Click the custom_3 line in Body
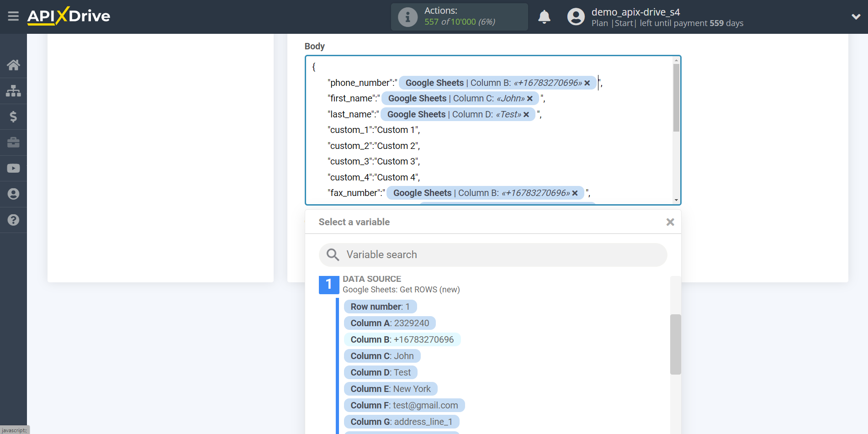Image resolution: width=868 pixels, height=434 pixels. point(374,162)
